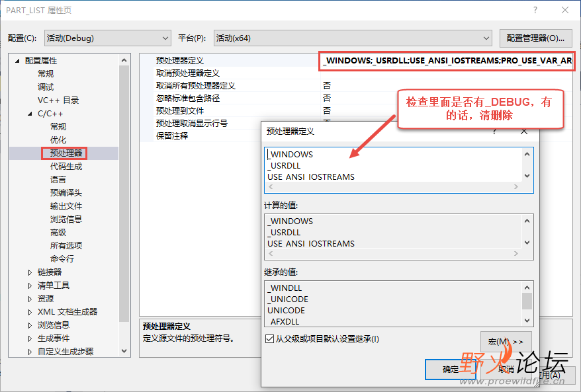Close the 预处理器定义 dialog
This screenshot has height=392, width=581.
(x=524, y=132)
